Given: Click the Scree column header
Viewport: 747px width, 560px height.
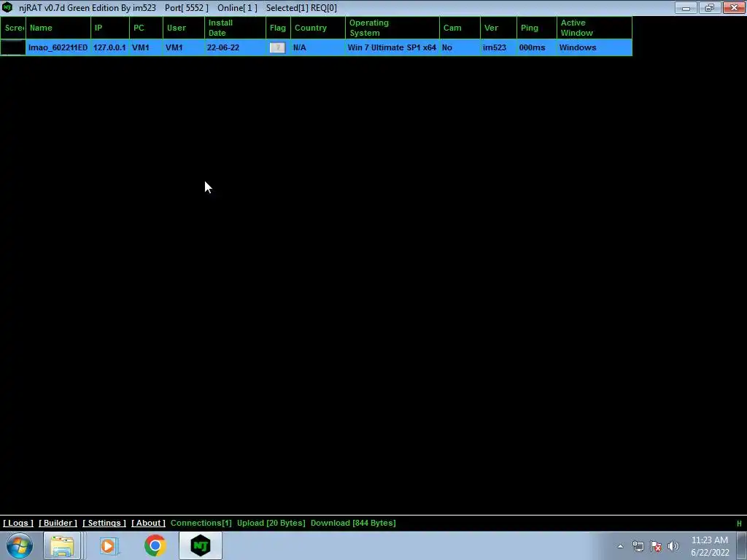Looking at the screenshot, I should coord(13,28).
